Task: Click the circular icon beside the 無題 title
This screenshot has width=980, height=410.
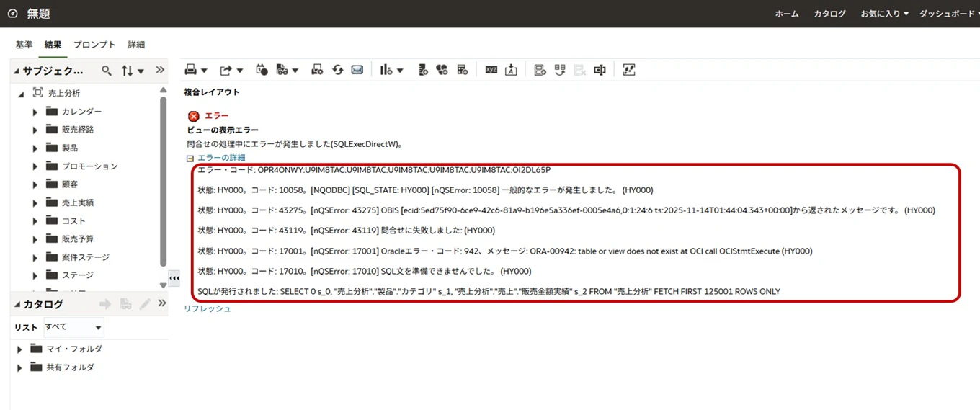Action: pyautogui.click(x=12, y=14)
